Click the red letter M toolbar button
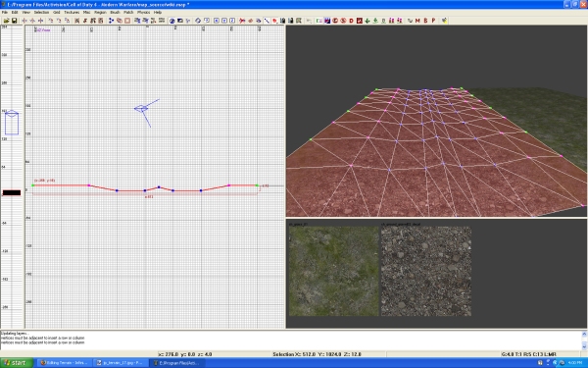588x368 pixels. 417,21
